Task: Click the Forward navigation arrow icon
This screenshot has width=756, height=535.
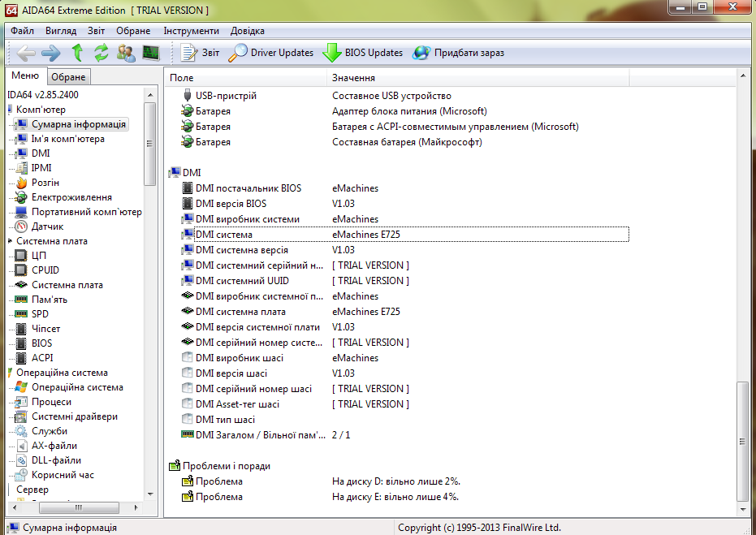Action: point(51,53)
